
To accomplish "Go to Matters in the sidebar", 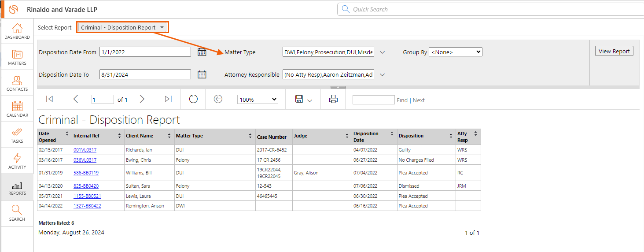I will pyautogui.click(x=17, y=57).
